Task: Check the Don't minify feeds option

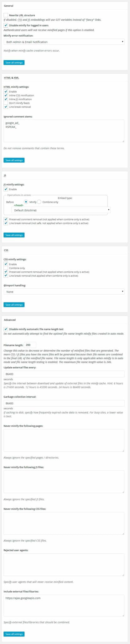Action: 6,103
